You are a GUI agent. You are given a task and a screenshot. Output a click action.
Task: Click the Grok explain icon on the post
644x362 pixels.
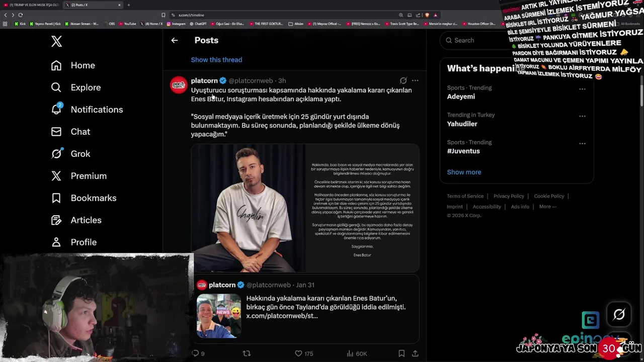click(403, 80)
